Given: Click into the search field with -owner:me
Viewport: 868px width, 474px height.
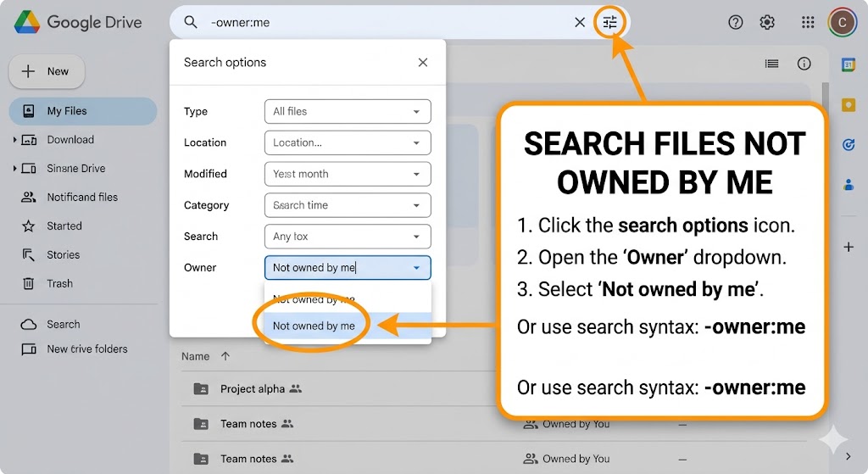Looking at the screenshot, I should [387, 22].
